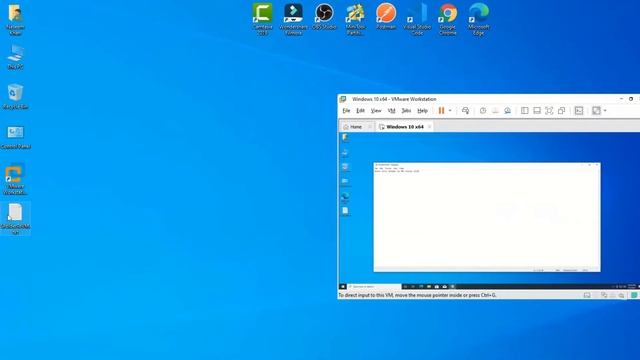Open the Help menu in VMware Workstation
This screenshot has height=360, width=640.
(422, 111)
